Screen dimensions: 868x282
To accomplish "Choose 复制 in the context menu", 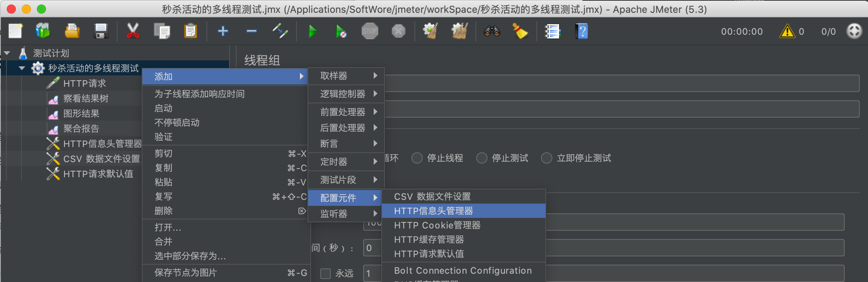I will click(225, 168).
